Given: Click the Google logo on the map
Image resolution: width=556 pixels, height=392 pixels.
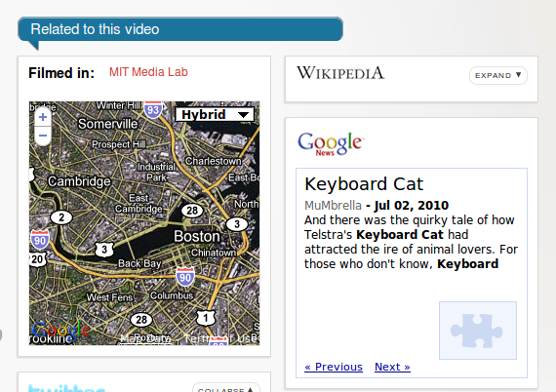Looking at the screenshot, I should tap(60, 331).
